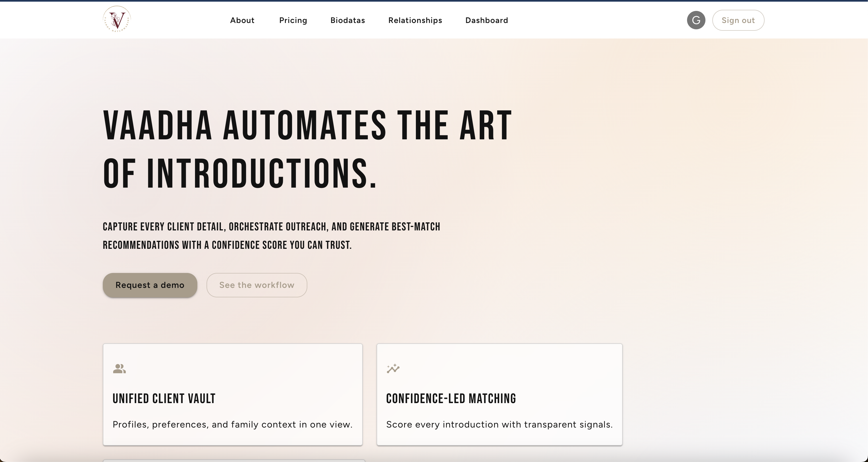The image size is (868, 462).
Task: Click the partially visible card at the bottom
Action: (234, 460)
